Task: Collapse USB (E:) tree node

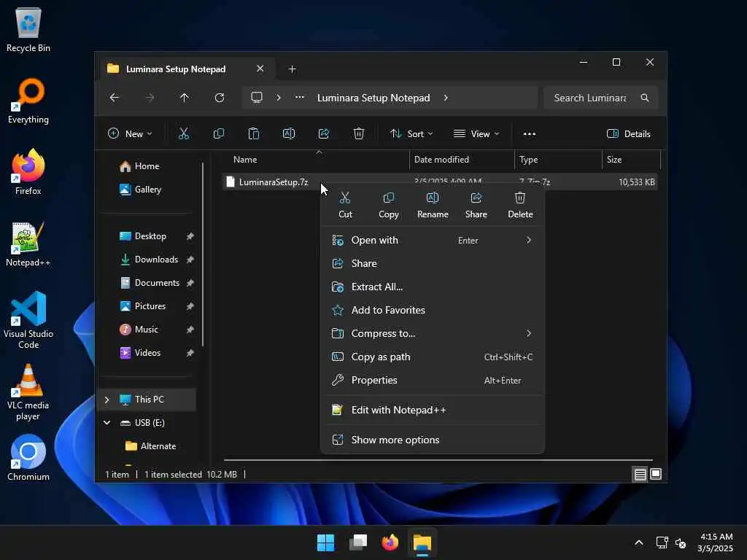Action: pyautogui.click(x=107, y=422)
